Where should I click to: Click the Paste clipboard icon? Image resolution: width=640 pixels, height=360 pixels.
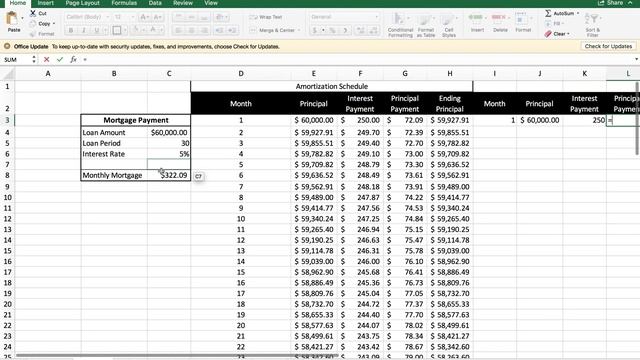pos(12,19)
